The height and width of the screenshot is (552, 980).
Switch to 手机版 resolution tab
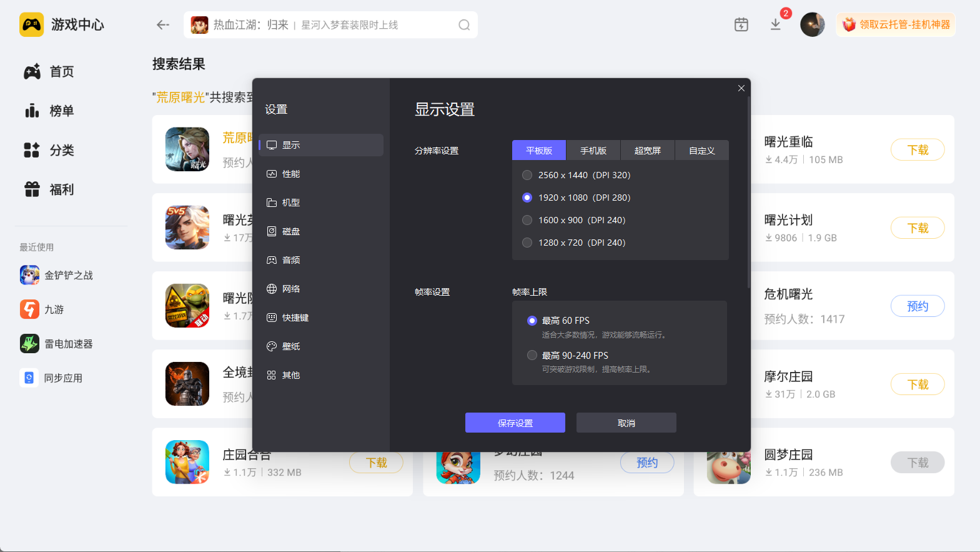[593, 151]
